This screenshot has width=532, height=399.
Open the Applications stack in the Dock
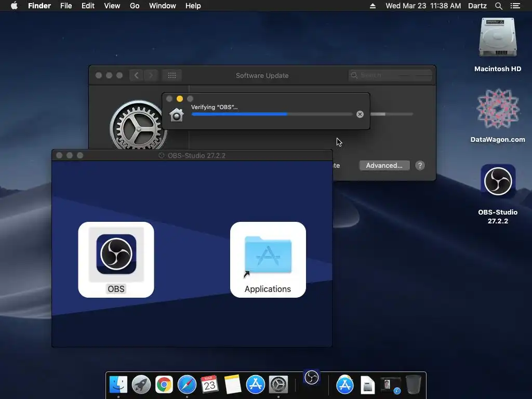click(345, 384)
